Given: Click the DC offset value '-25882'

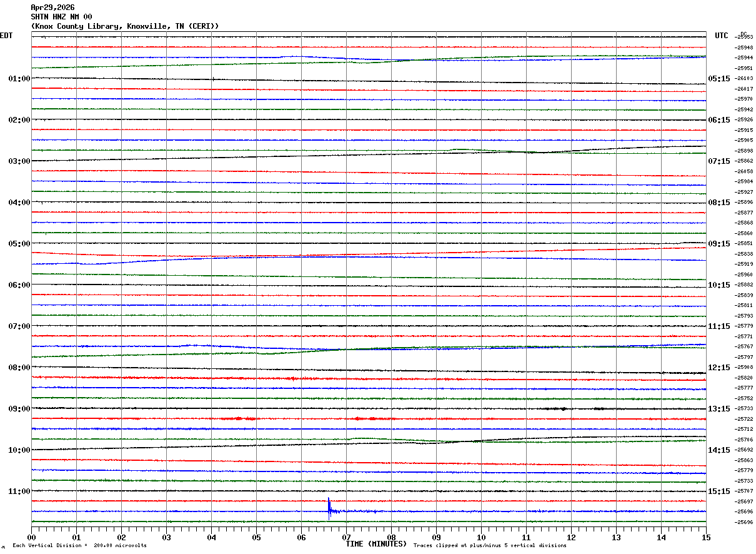Looking at the screenshot, I should point(744,285).
